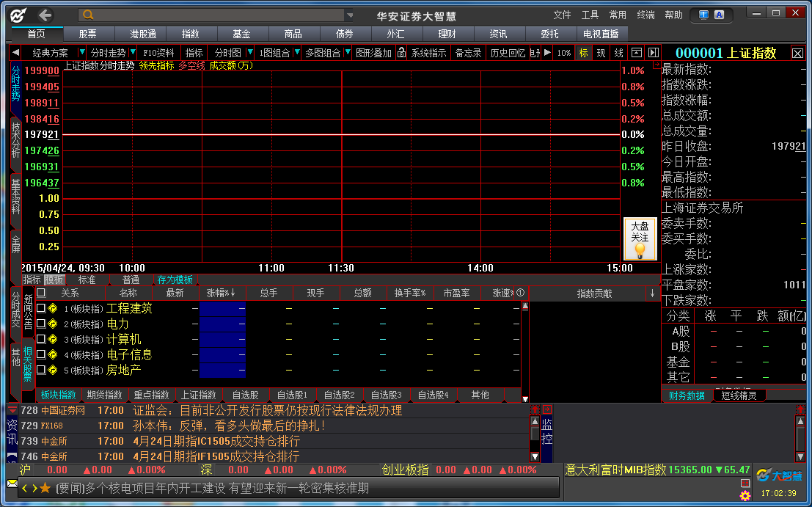Check the box for 电力 row
Image resolution: width=812 pixels, height=507 pixels.
point(41,324)
